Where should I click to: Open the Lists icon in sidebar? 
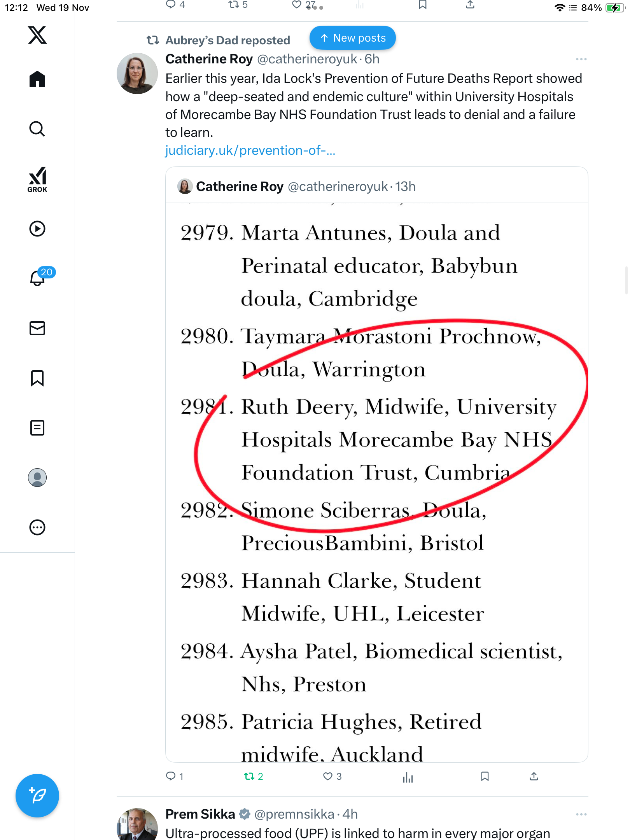pyautogui.click(x=37, y=428)
